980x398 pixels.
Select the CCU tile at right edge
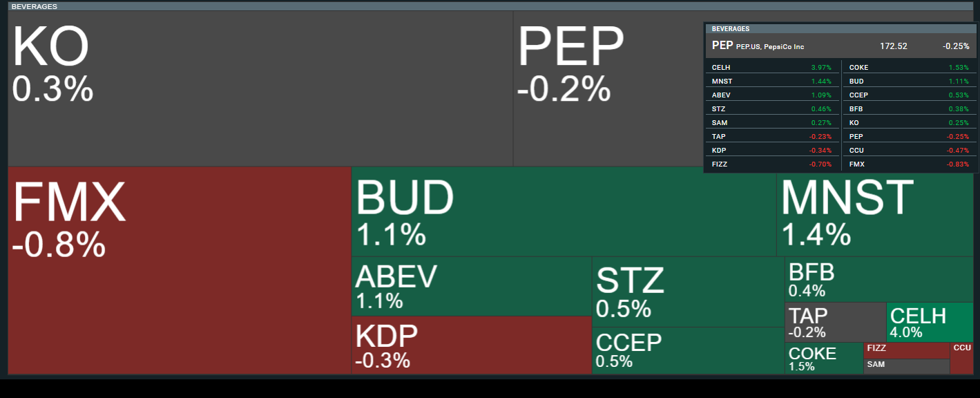[961, 358]
